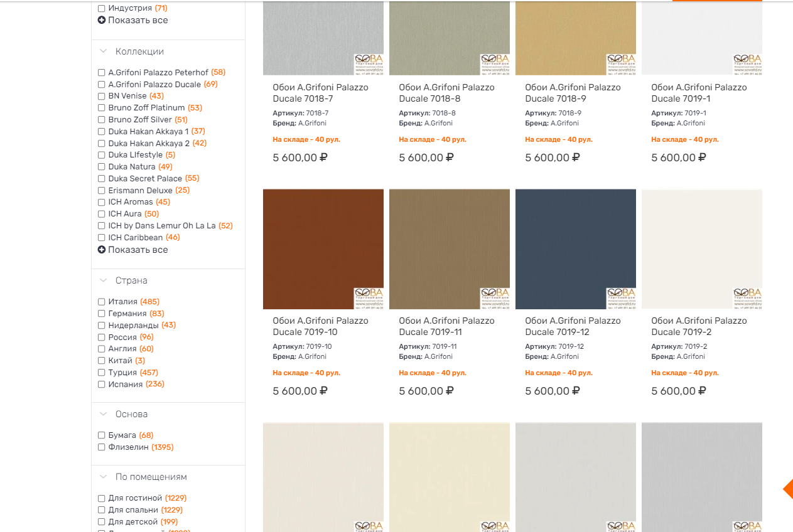Open Обои A.Grifoni Palazzo Ducale 7018-7 title
The width and height of the screenshot is (793, 532).
tap(320, 93)
